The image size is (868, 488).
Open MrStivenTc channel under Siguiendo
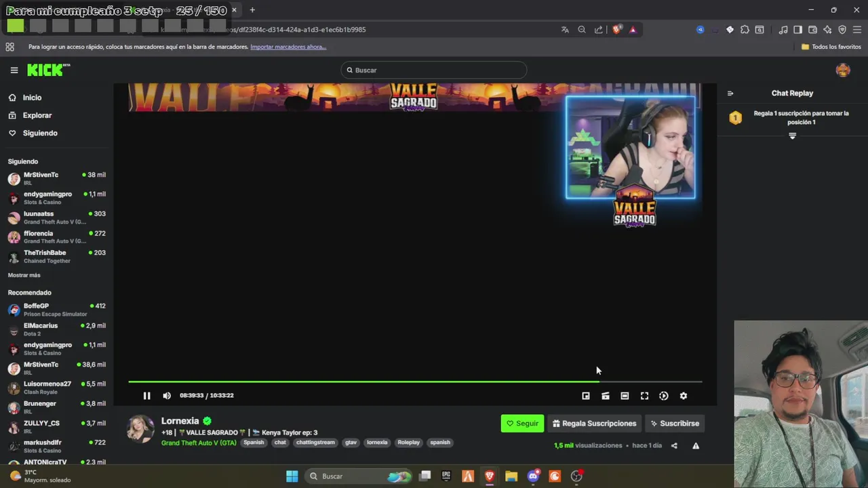pos(57,179)
